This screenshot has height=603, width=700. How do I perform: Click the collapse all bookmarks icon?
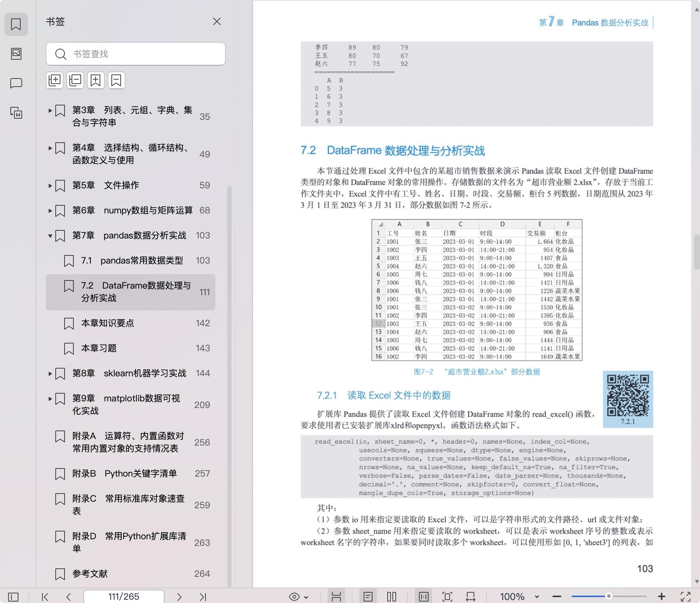click(x=75, y=80)
